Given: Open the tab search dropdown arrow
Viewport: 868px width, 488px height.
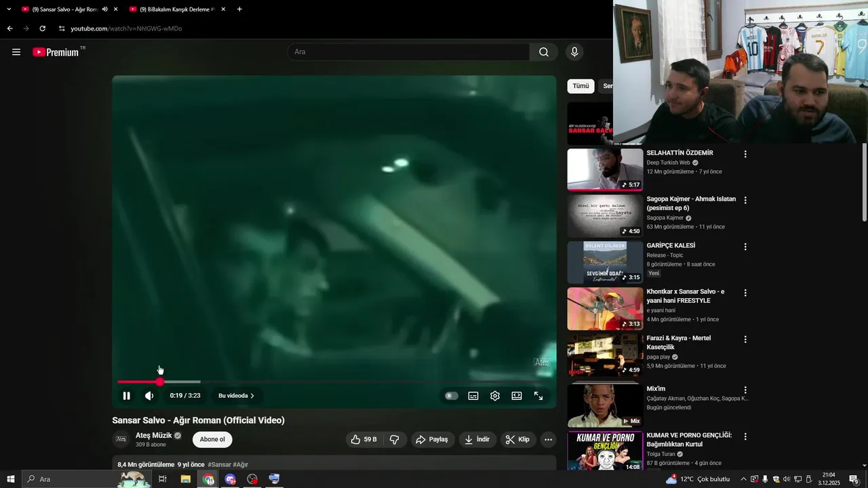Looking at the screenshot, I should pyautogui.click(x=9, y=9).
